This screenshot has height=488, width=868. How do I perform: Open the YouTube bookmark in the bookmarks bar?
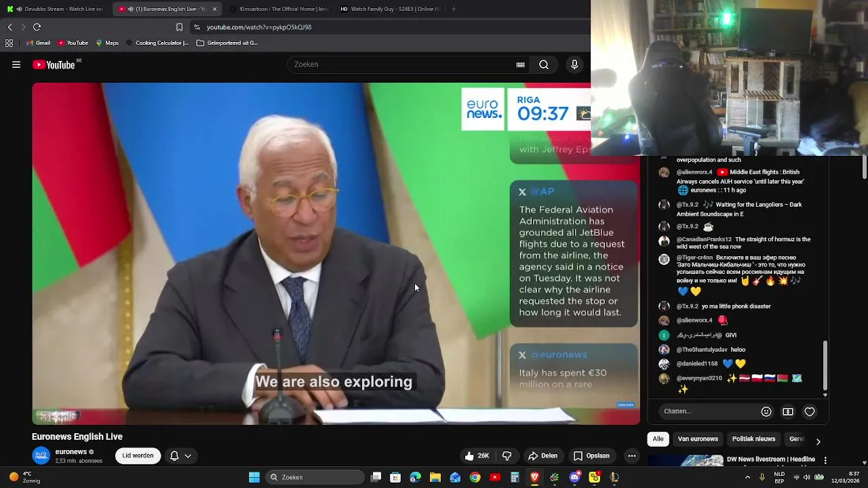(73, 43)
